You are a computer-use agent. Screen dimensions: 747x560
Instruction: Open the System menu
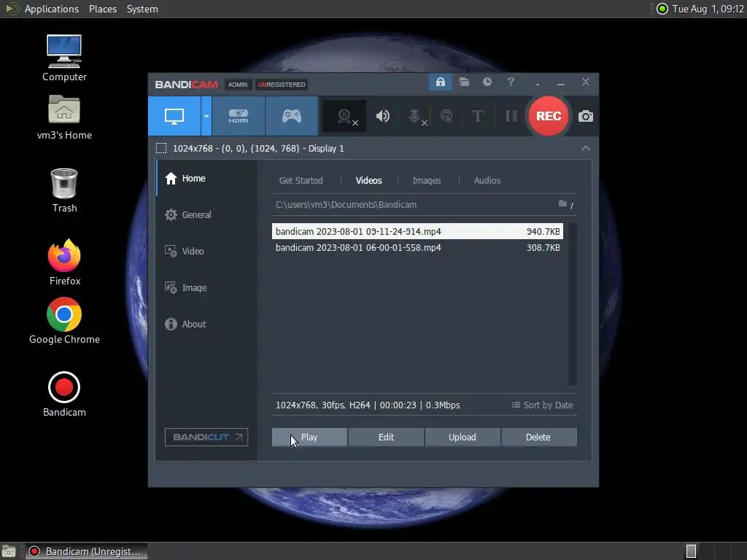click(142, 9)
